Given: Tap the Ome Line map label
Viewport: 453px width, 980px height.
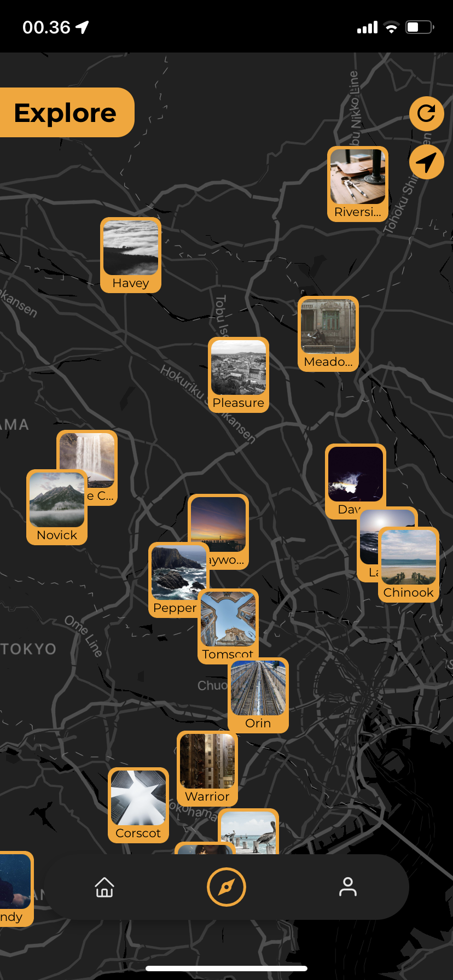Looking at the screenshot, I should pyautogui.click(x=84, y=636).
